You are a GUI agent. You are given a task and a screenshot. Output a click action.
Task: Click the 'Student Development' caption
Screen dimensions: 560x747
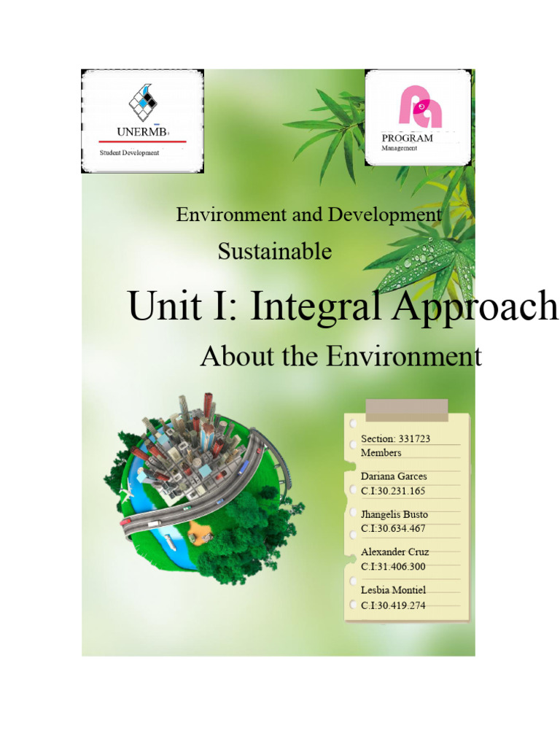(129, 153)
